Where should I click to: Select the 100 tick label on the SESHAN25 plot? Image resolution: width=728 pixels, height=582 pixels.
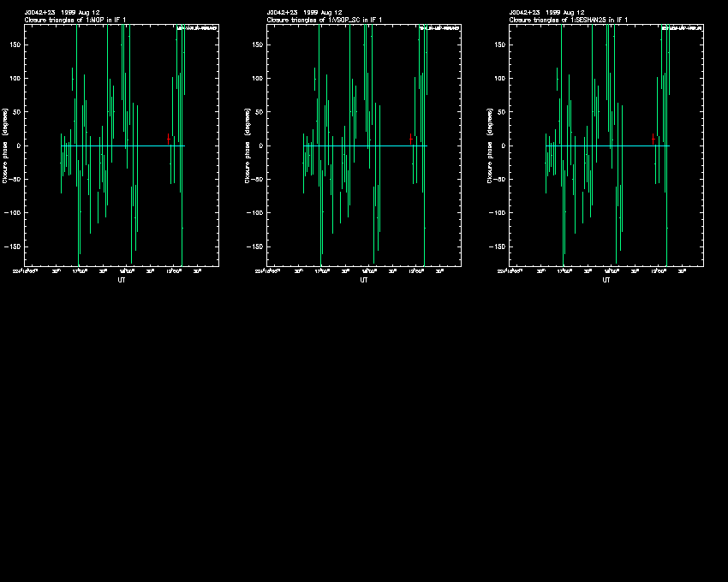coord(500,79)
